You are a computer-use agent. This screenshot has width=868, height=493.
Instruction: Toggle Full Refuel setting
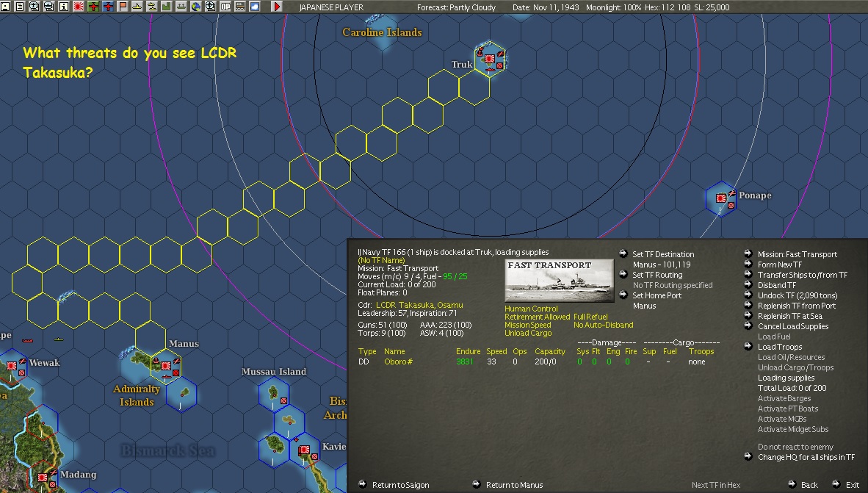pos(590,317)
